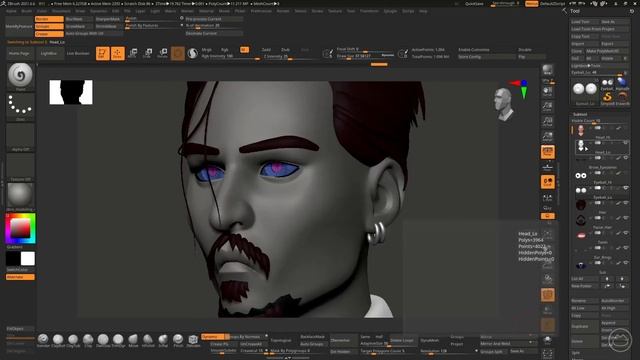640x360 pixels.
Task: Click the camera head orientation gizmo
Action: click(504, 105)
